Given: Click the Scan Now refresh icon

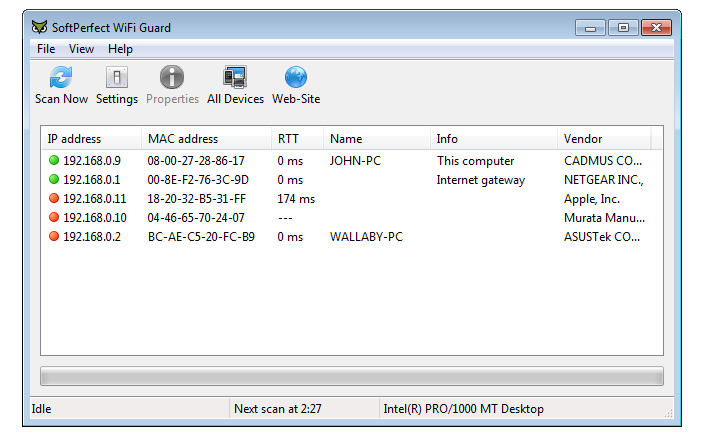Looking at the screenshot, I should (x=61, y=77).
